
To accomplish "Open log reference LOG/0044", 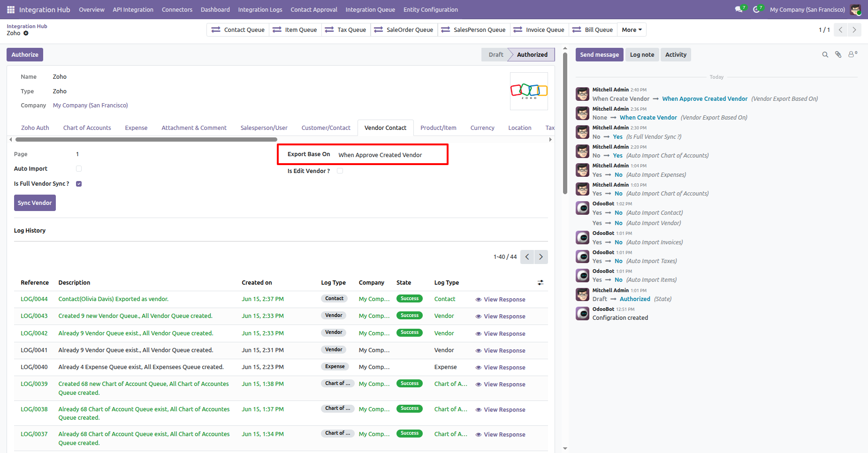I will point(34,299).
